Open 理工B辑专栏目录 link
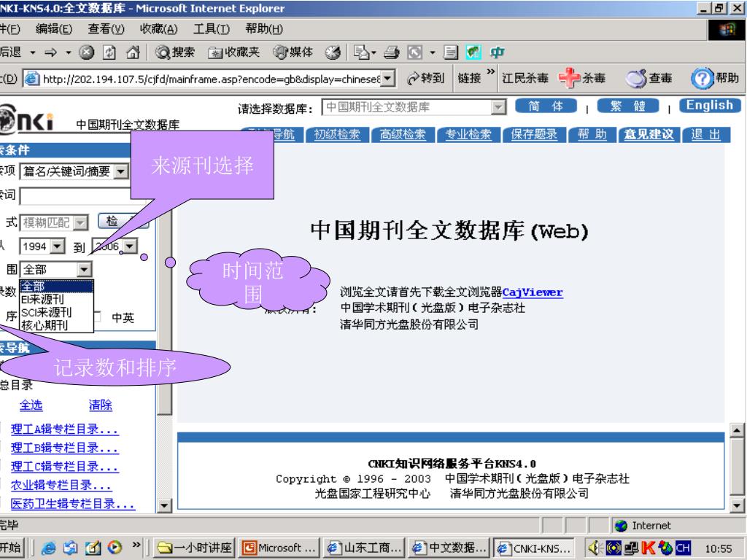This screenshot has height=560, width=747. (64, 448)
